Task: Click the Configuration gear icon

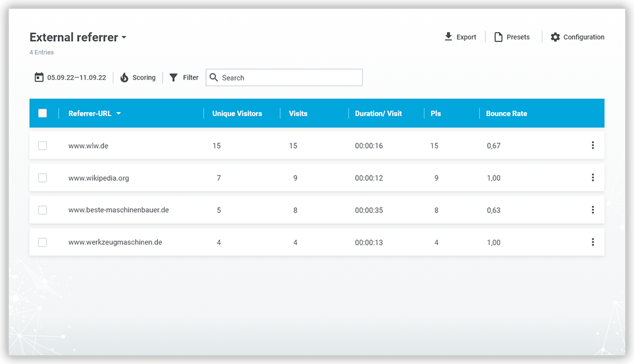Action: (555, 37)
